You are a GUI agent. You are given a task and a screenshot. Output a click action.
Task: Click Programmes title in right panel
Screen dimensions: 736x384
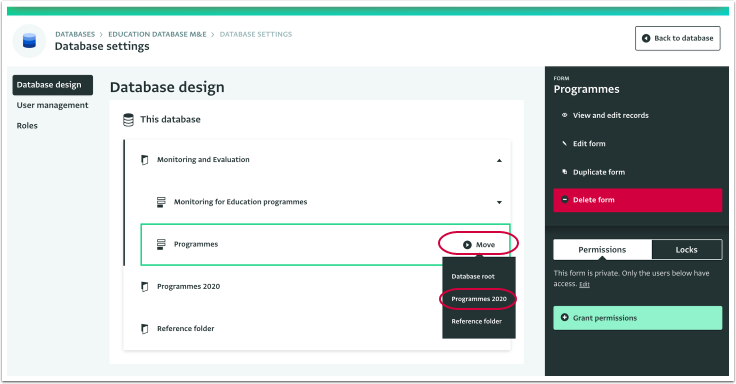coord(586,89)
